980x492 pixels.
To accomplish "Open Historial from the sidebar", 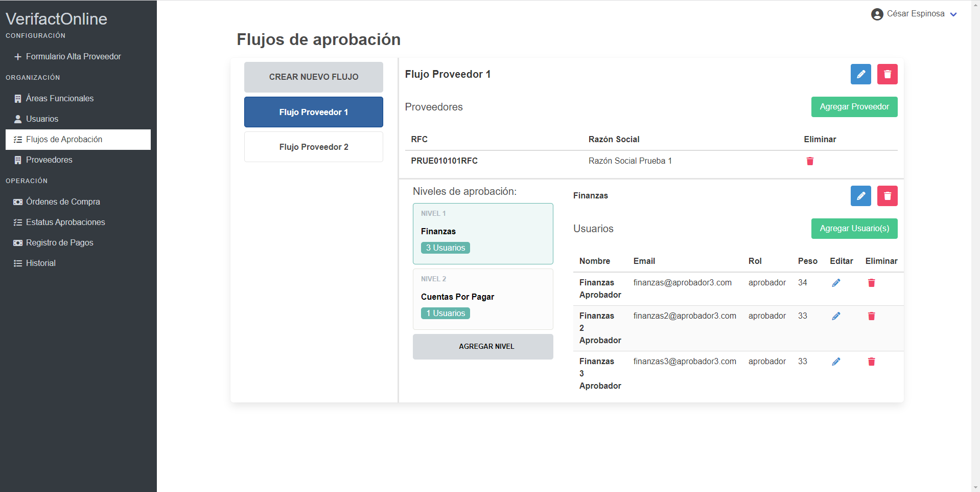I will pyautogui.click(x=40, y=263).
